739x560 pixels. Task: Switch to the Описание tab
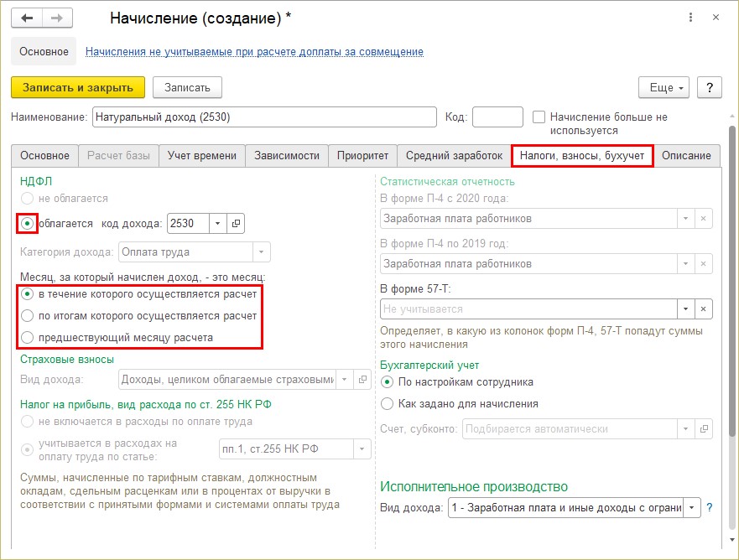pyautogui.click(x=686, y=156)
